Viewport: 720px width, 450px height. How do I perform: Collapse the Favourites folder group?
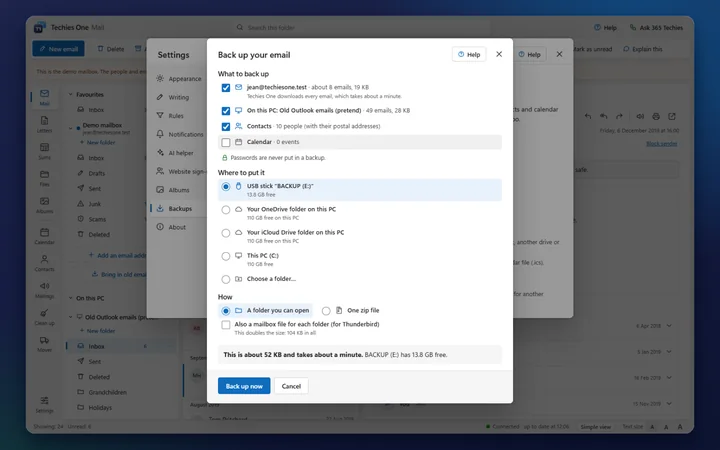coord(71,94)
